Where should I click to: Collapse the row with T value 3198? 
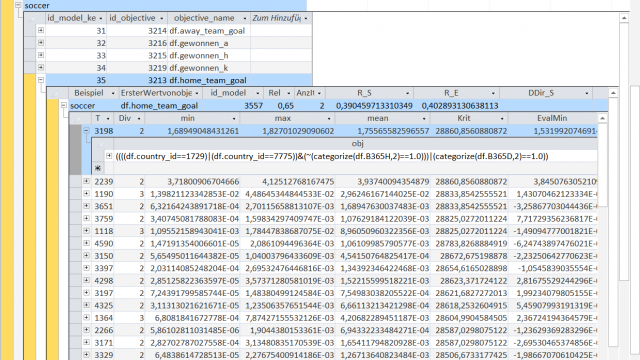click(87, 131)
